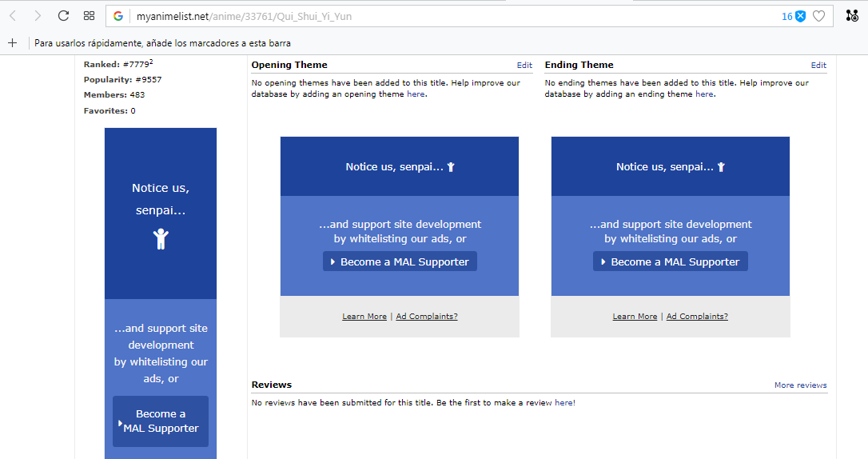Write first review via here link
The image size is (868, 459).
click(563, 402)
